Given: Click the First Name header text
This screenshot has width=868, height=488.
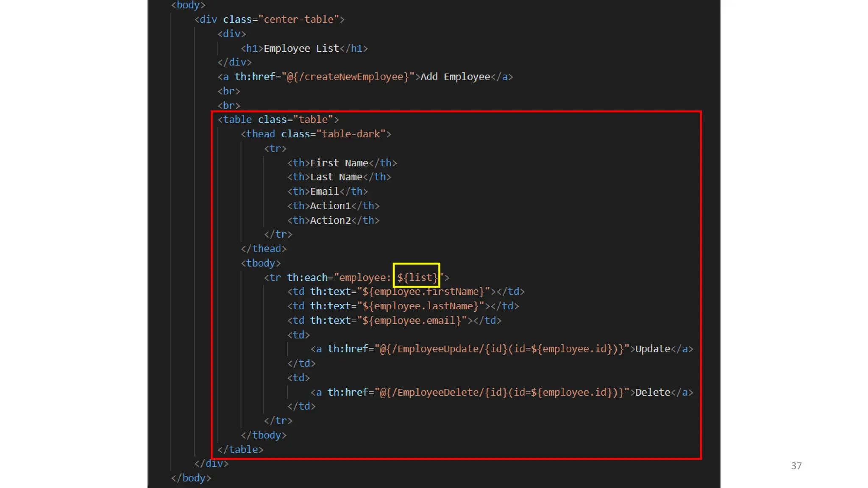Looking at the screenshot, I should tap(339, 163).
